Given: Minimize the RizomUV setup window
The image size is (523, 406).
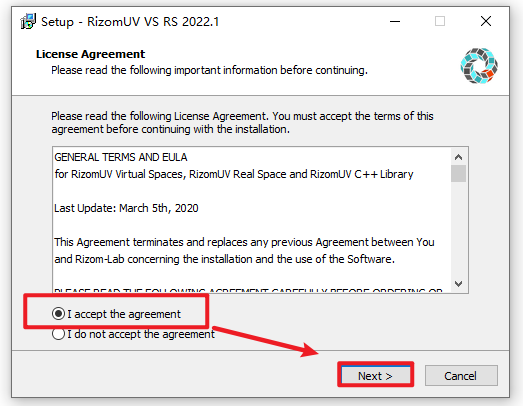Looking at the screenshot, I should [395, 22].
